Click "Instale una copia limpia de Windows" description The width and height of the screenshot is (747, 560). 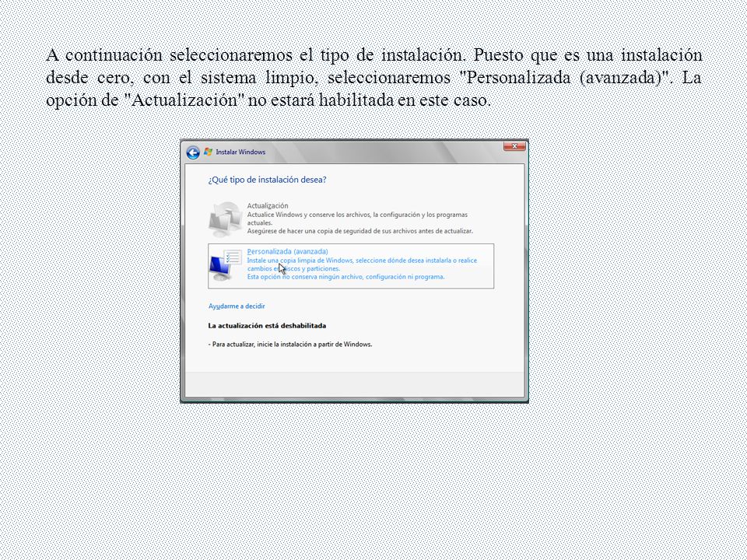[x=362, y=264]
